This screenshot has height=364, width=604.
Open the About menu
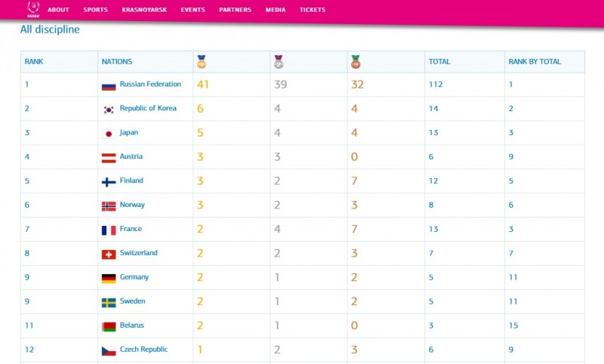pos(58,10)
